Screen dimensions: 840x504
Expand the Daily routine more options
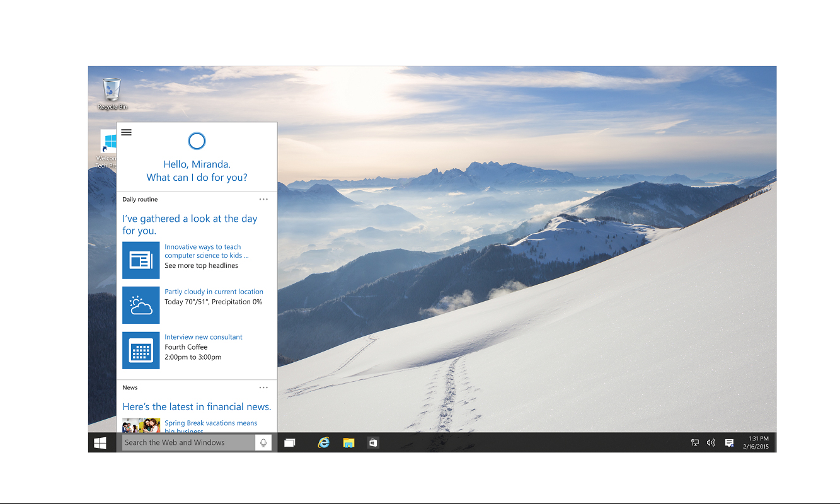[263, 200]
